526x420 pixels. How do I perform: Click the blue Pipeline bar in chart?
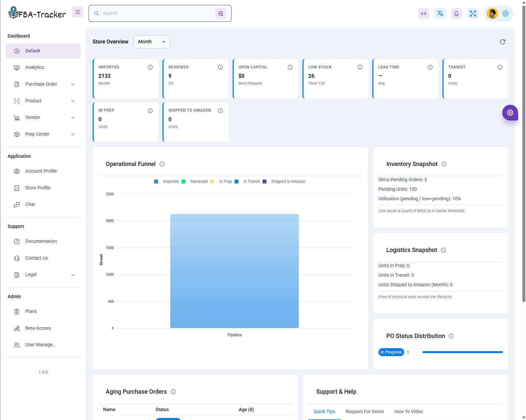tap(235, 271)
